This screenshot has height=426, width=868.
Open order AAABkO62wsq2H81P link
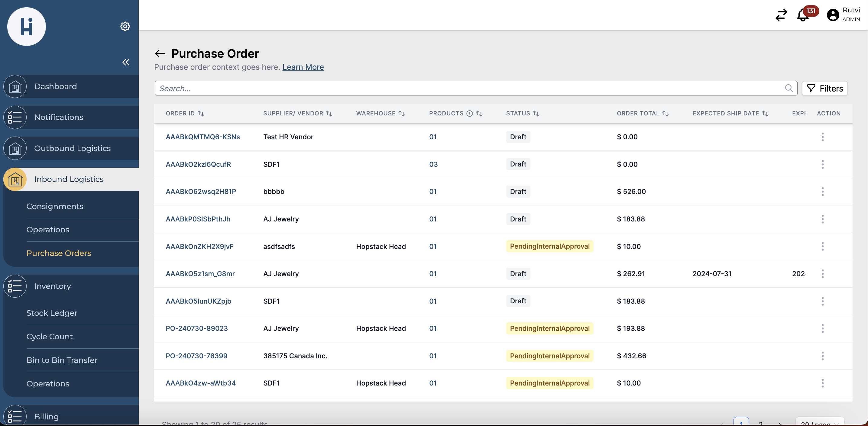tap(201, 191)
